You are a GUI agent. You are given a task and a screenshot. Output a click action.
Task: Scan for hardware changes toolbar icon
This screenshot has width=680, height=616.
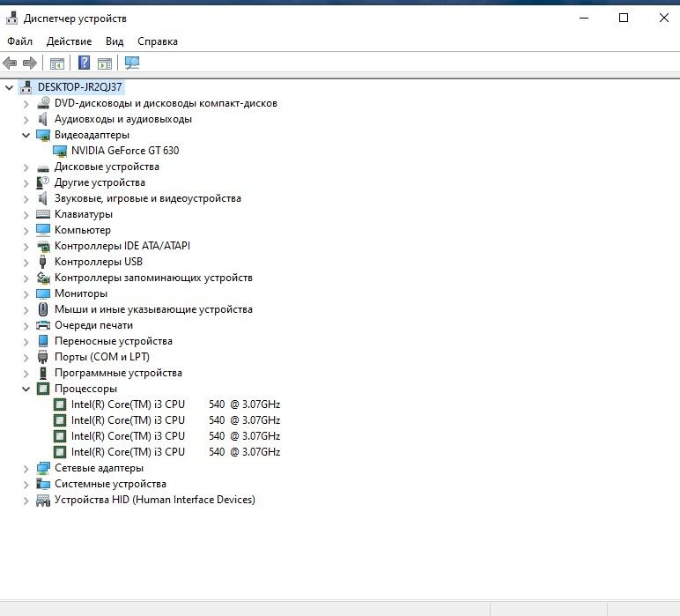pyautogui.click(x=132, y=63)
